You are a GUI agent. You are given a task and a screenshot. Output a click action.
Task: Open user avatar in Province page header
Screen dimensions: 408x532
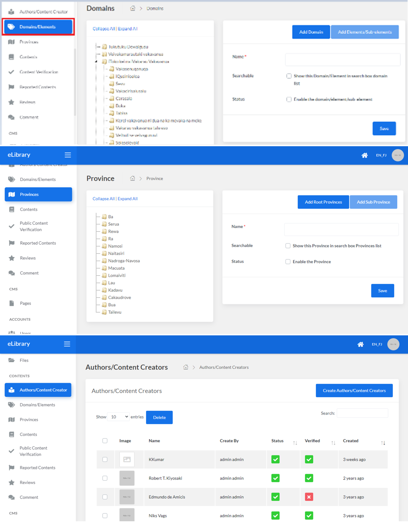(398, 155)
